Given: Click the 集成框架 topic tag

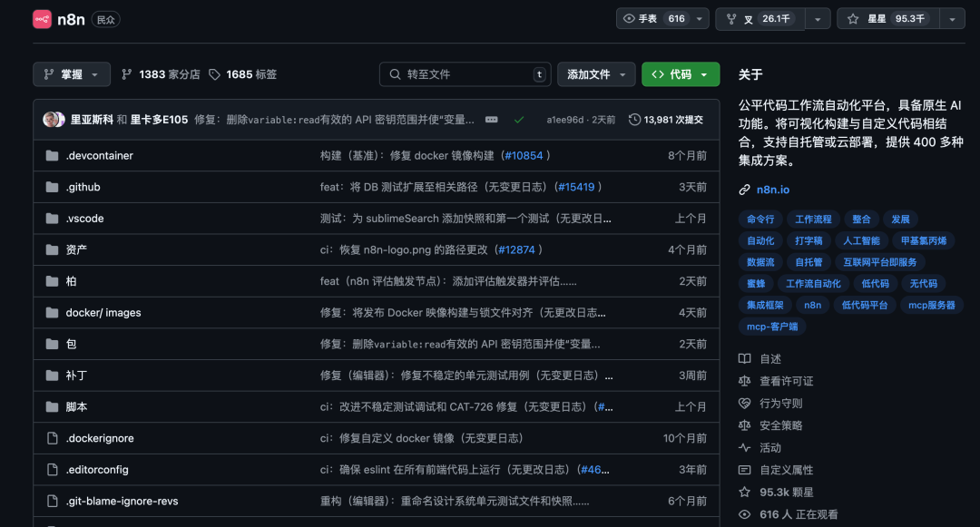Looking at the screenshot, I should point(765,305).
